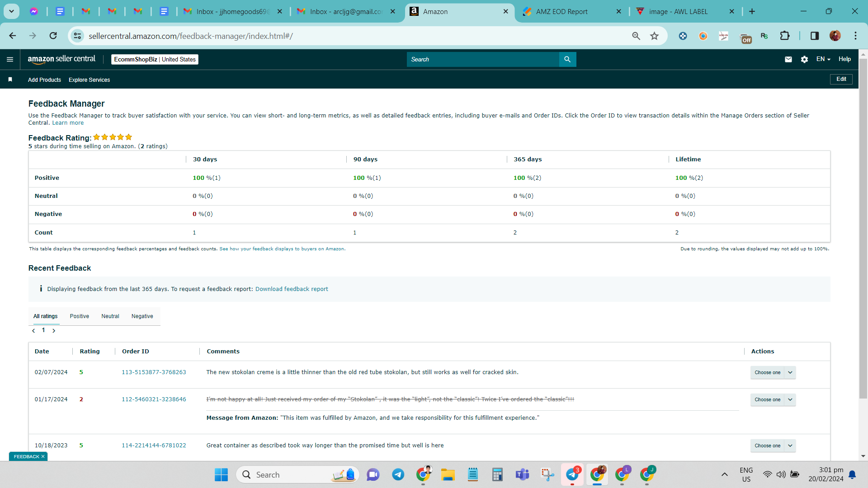
Task: Open the browser zoom magnifier icon
Action: click(x=636, y=36)
